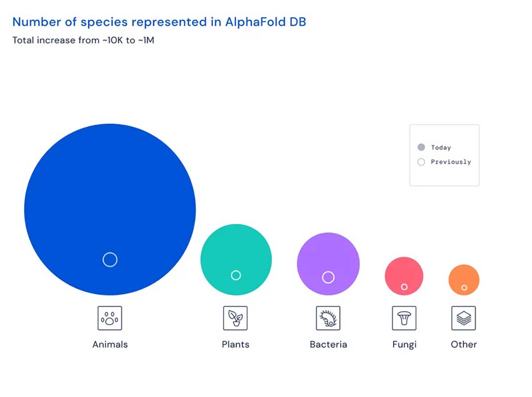This screenshot has height=397, width=532.
Task: Click the Fungi mushroom icon
Action: point(404,318)
